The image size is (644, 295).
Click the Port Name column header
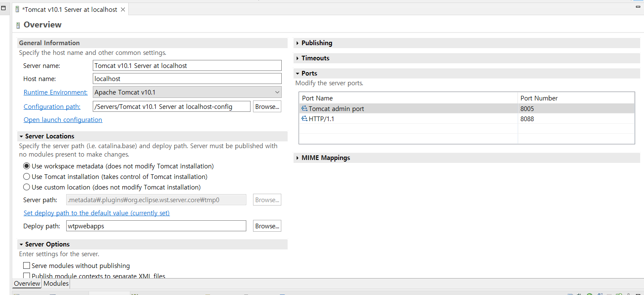[408, 98]
